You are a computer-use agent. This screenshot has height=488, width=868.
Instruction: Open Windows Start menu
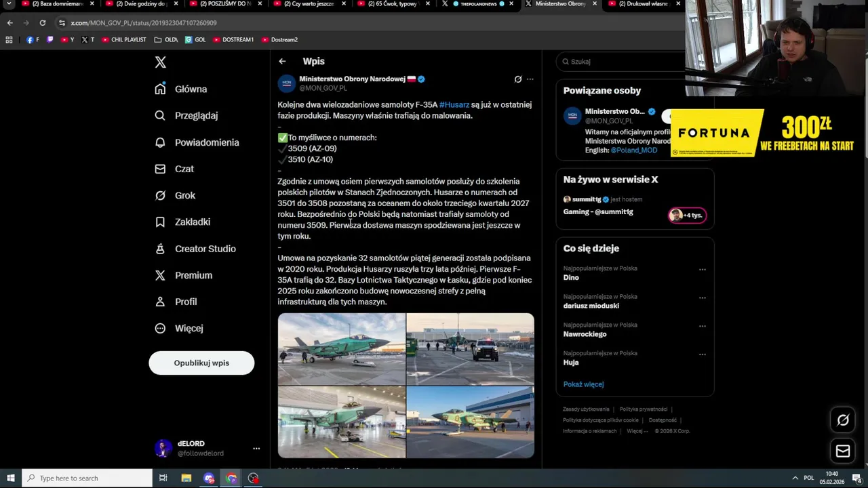(x=10, y=478)
